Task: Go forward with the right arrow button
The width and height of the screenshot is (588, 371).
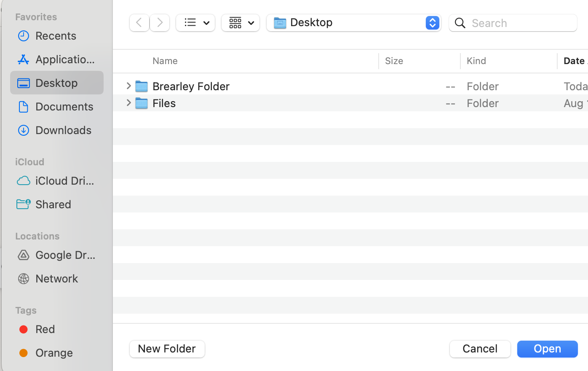Action: [160, 23]
